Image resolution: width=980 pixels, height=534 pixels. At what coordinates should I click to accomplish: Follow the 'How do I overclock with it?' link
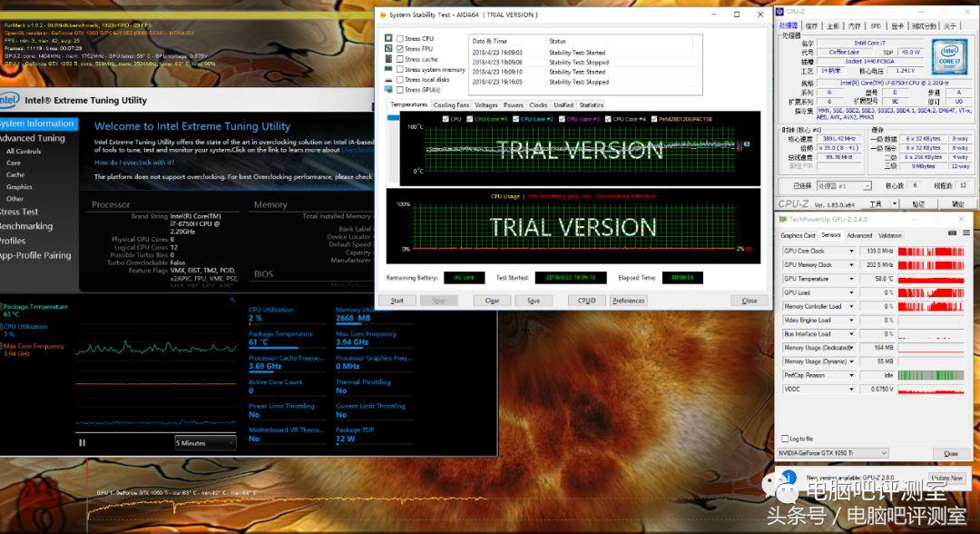[x=134, y=163]
